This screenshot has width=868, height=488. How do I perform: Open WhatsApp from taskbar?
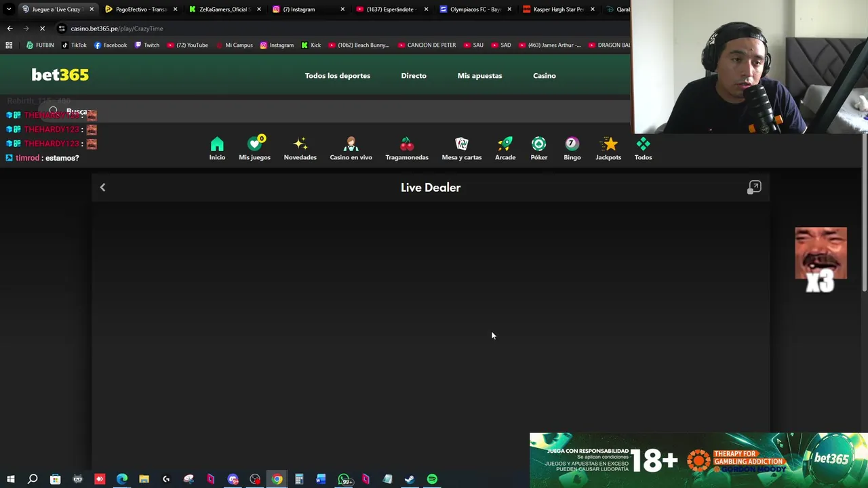click(344, 480)
